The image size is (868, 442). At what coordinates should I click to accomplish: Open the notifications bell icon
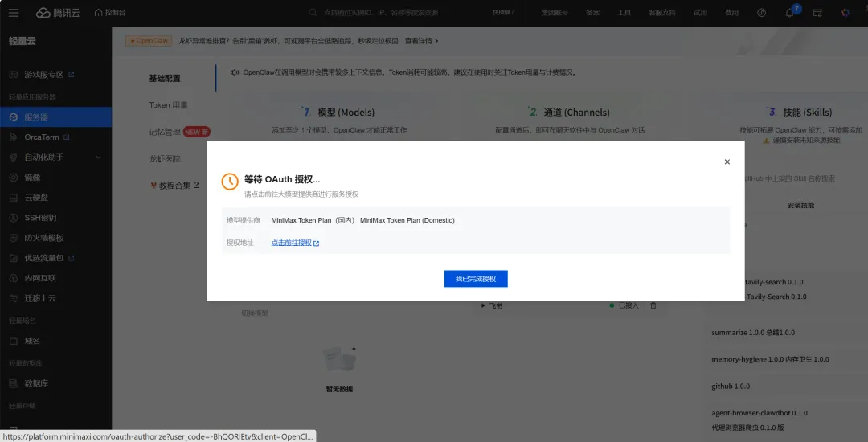click(790, 13)
